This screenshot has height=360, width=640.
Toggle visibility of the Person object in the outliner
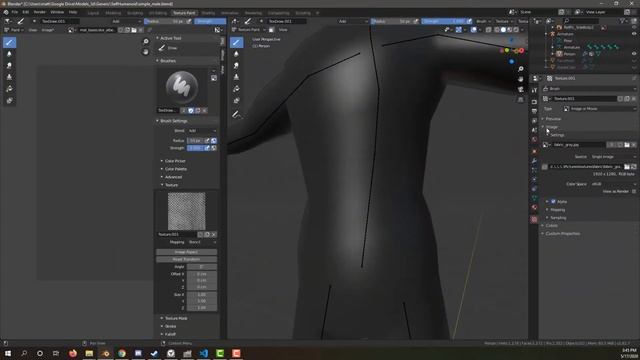(634, 53)
